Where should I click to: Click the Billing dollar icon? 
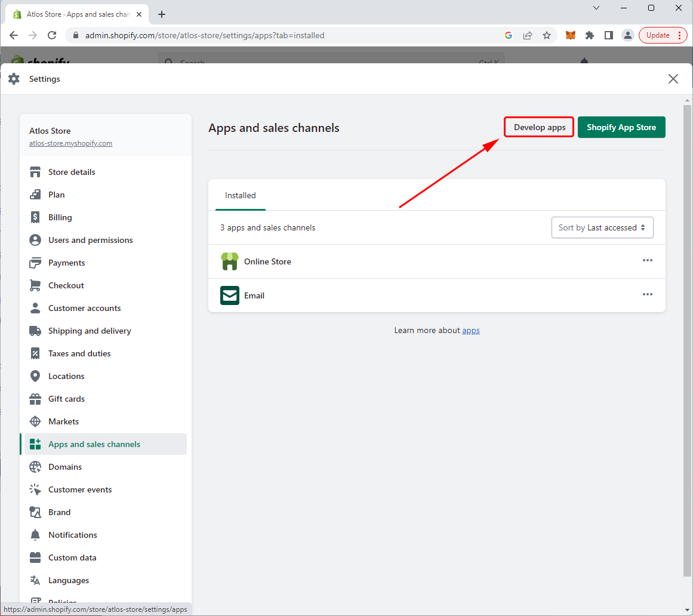click(35, 217)
